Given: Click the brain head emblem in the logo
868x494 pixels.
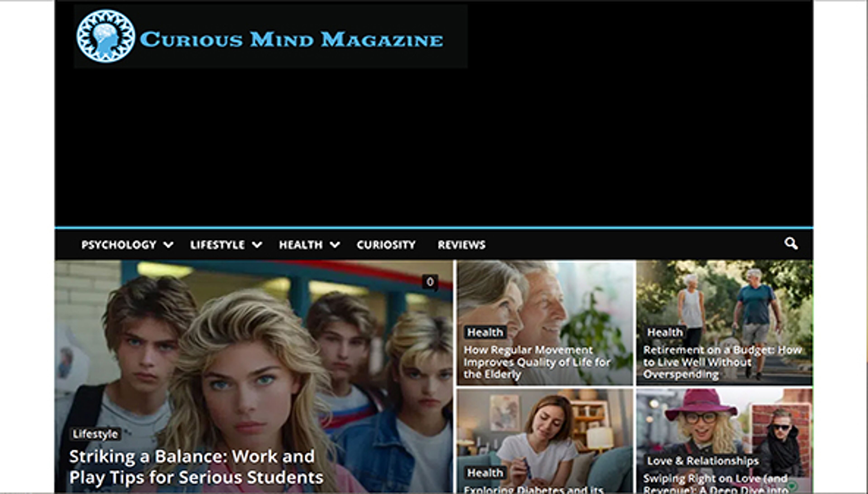Looking at the screenshot, I should click(x=106, y=37).
